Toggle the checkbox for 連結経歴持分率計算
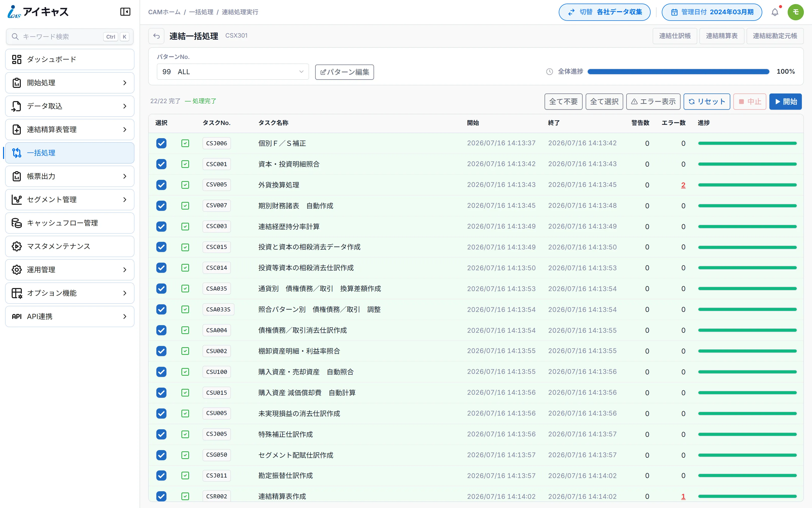The height and width of the screenshot is (508, 812). click(161, 227)
